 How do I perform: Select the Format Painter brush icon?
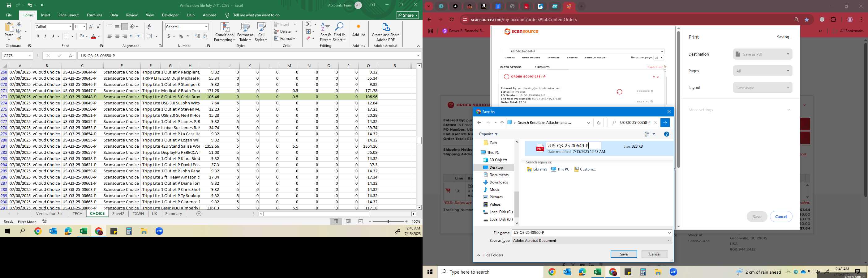[19, 38]
